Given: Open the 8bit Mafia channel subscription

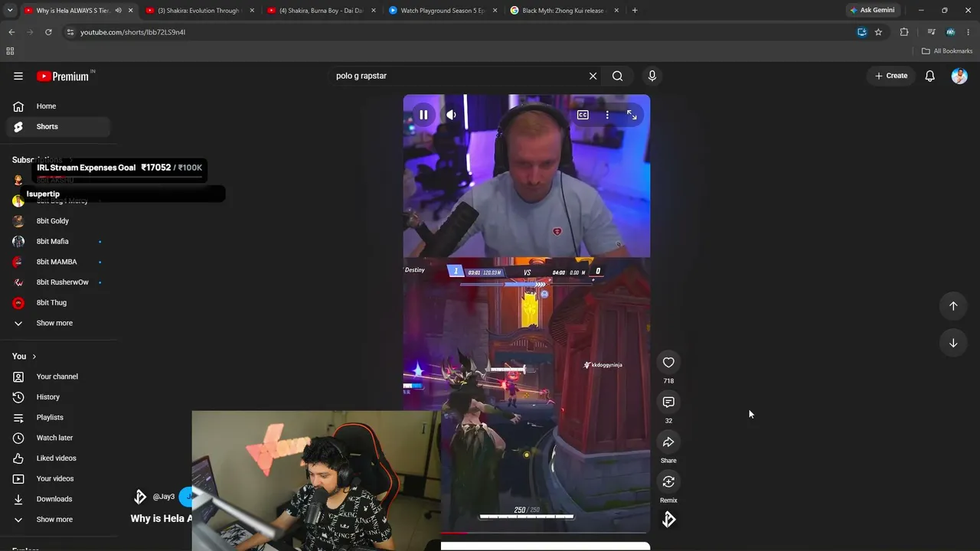Looking at the screenshot, I should pyautogui.click(x=58, y=241).
